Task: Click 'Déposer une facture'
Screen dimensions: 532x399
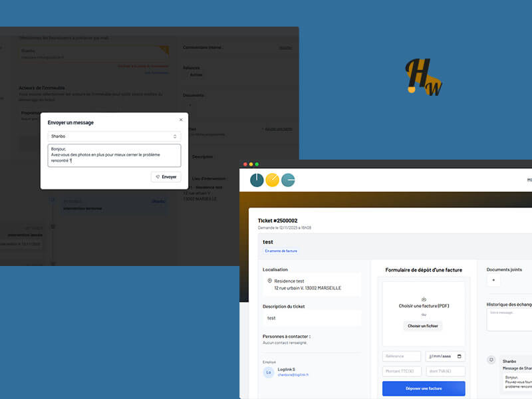Action: tap(424, 388)
